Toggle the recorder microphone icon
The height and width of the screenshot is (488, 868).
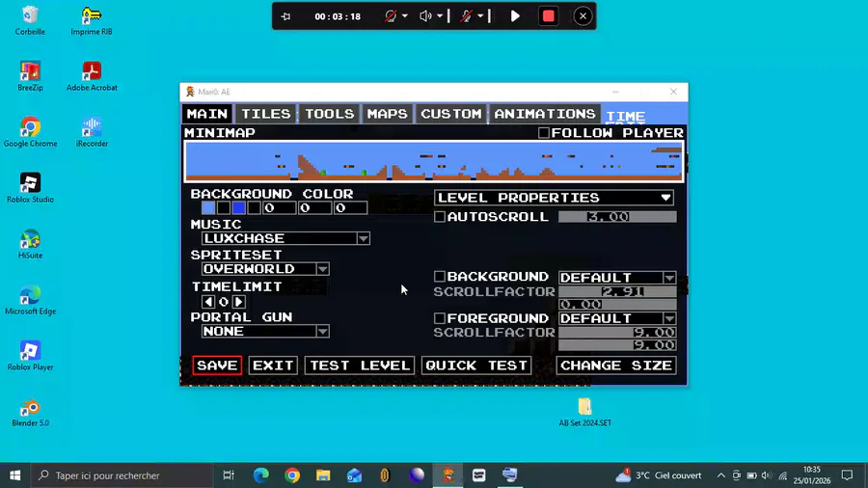[x=466, y=16]
